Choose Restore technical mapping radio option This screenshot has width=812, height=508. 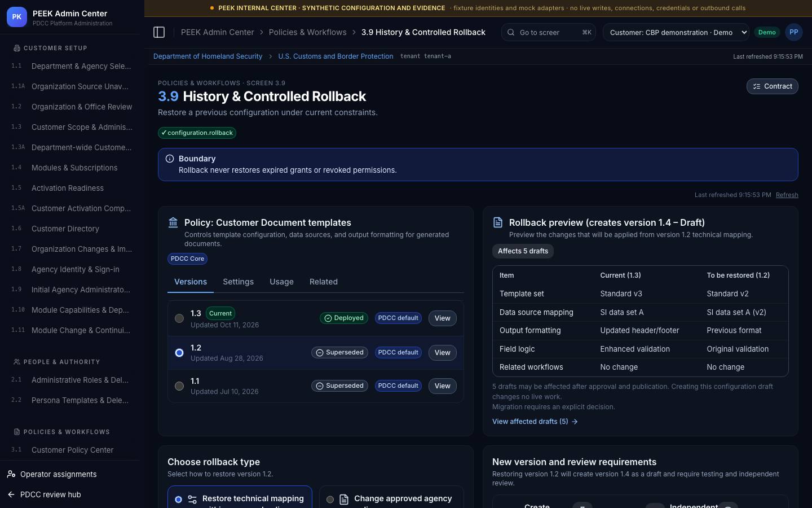click(178, 500)
